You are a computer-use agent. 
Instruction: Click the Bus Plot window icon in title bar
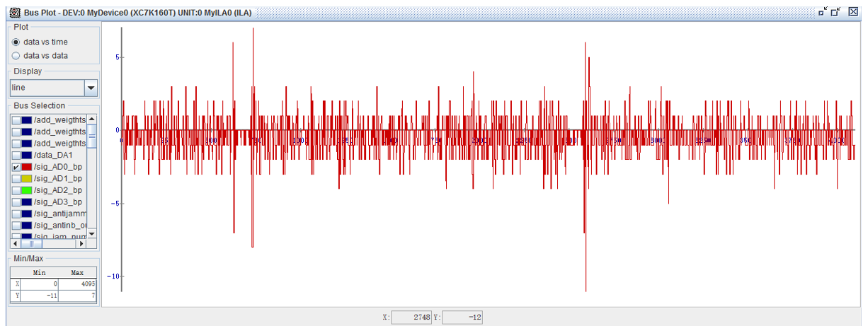[x=15, y=13]
